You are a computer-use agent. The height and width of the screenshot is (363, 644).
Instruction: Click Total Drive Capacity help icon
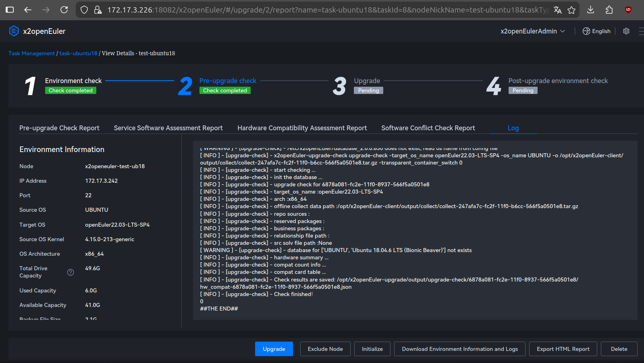(71, 272)
